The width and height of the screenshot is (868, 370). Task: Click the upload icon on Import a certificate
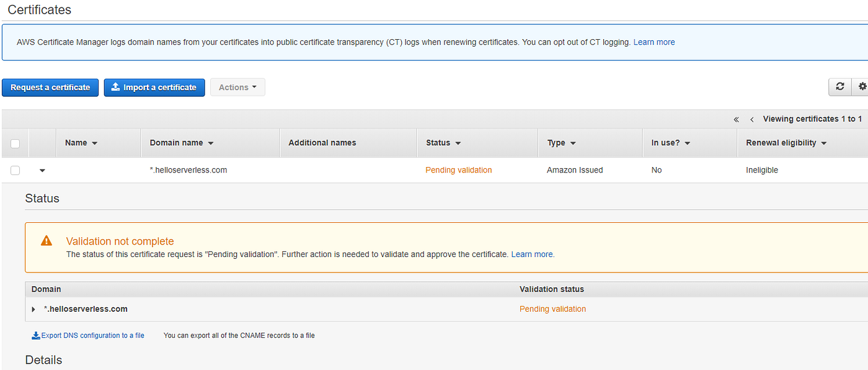pyautogui.click(x=115, y=87)
